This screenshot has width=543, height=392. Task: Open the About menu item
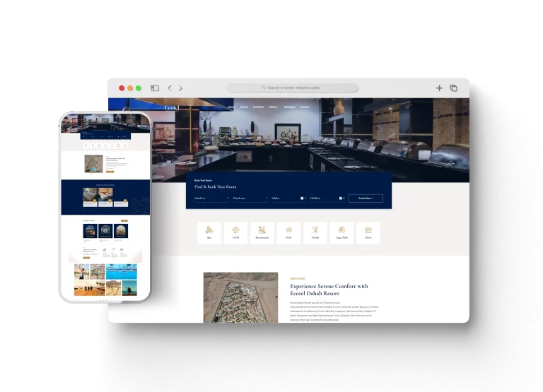[x=232, y=107]
